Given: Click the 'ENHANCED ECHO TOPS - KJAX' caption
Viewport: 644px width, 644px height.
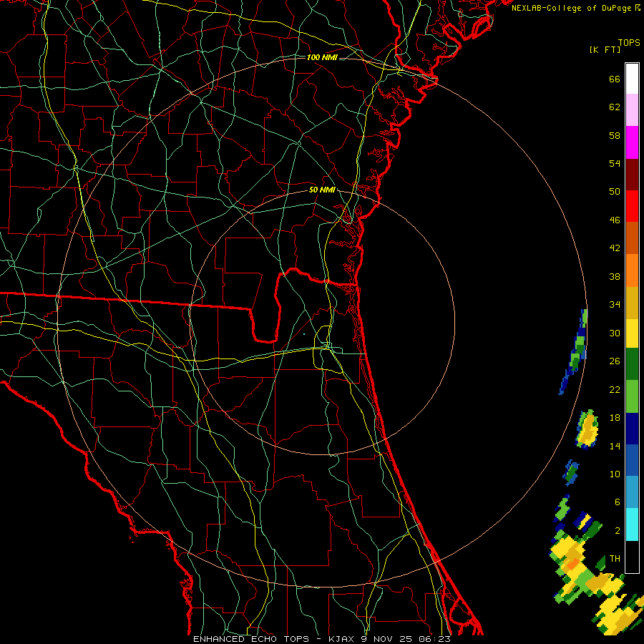Looking at the screenshot, I should coord(274,639).
